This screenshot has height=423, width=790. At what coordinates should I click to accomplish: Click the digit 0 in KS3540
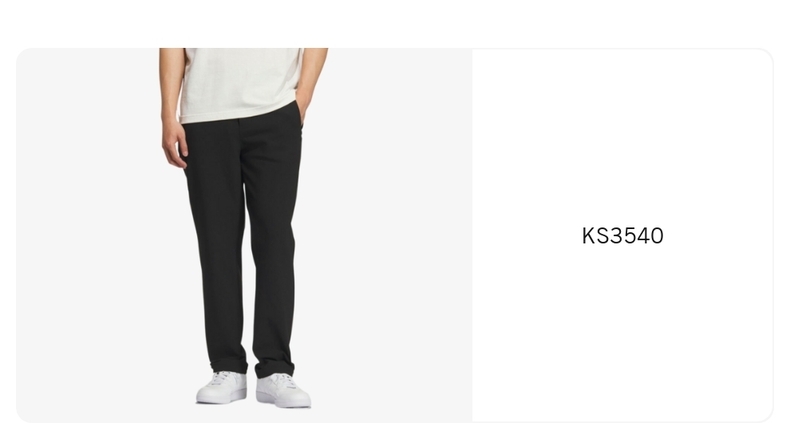656,236
